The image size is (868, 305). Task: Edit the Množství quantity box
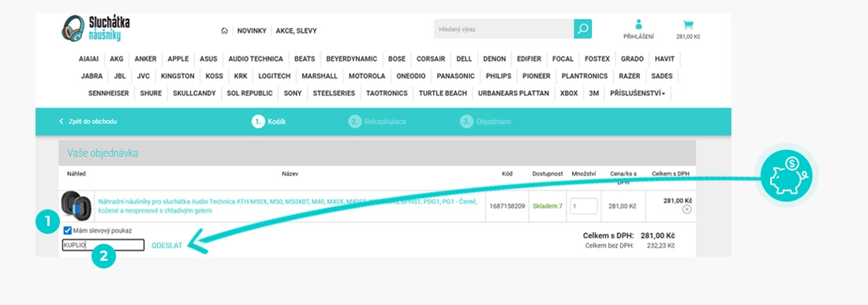click(583, 206)
